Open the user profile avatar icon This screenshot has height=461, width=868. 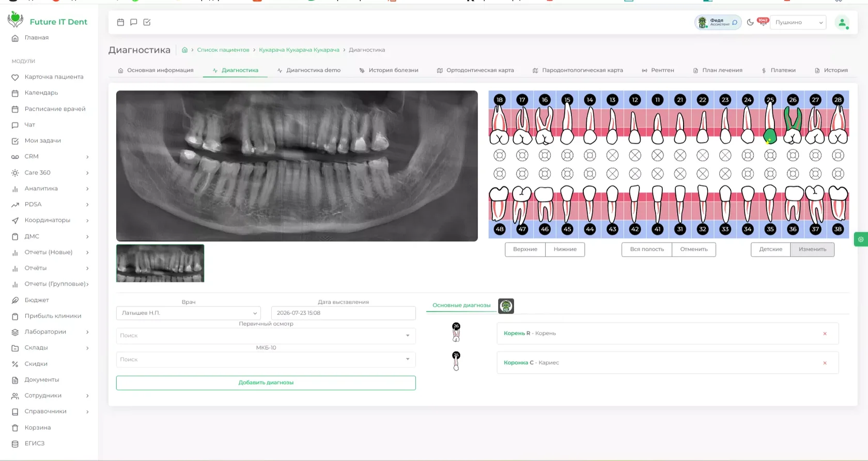point(842,23)
